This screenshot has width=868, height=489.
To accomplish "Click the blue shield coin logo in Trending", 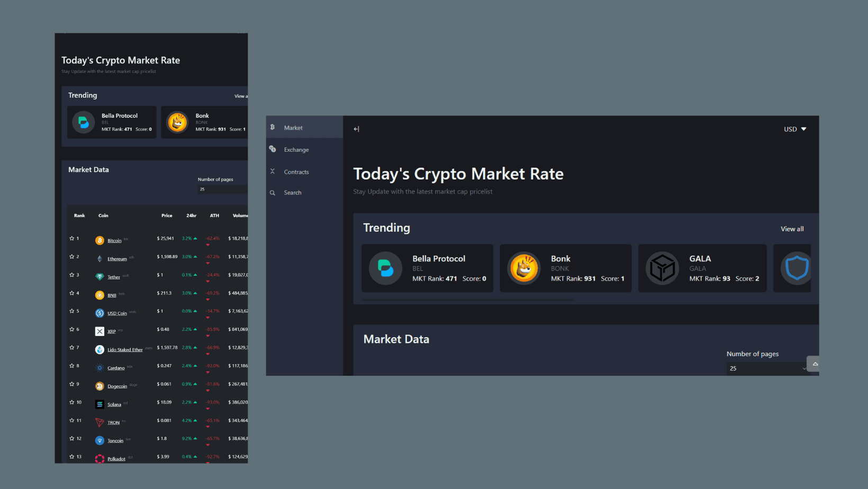I will (x=797, y=268).
